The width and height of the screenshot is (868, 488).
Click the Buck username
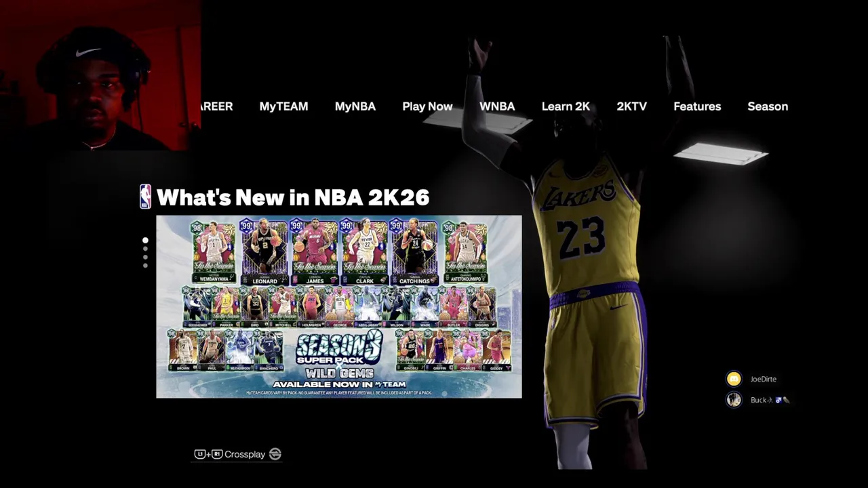pyautogui.click(x=758, y=400)
